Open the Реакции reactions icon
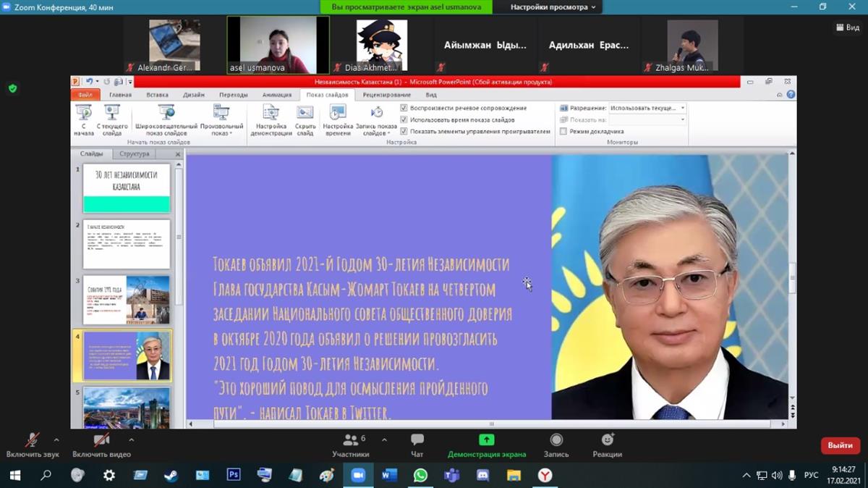The width and height of the screenshot is (868, 488). [x=608, y=440]
